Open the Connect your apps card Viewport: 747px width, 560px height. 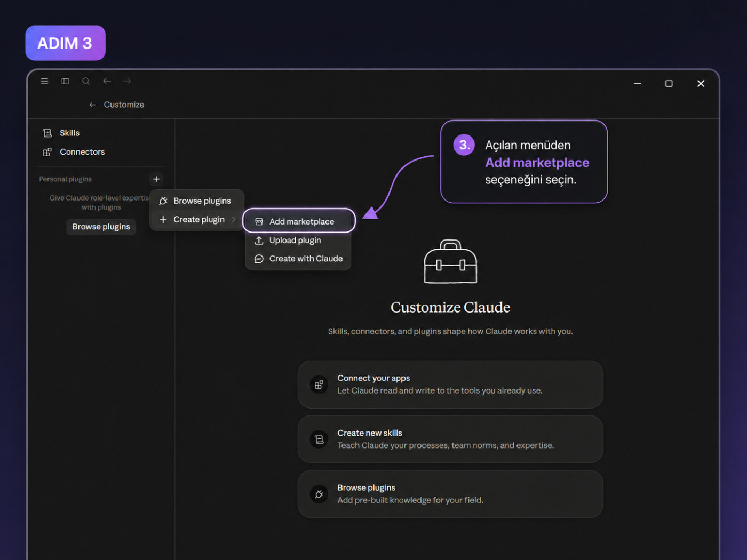[x=450, y=385]
